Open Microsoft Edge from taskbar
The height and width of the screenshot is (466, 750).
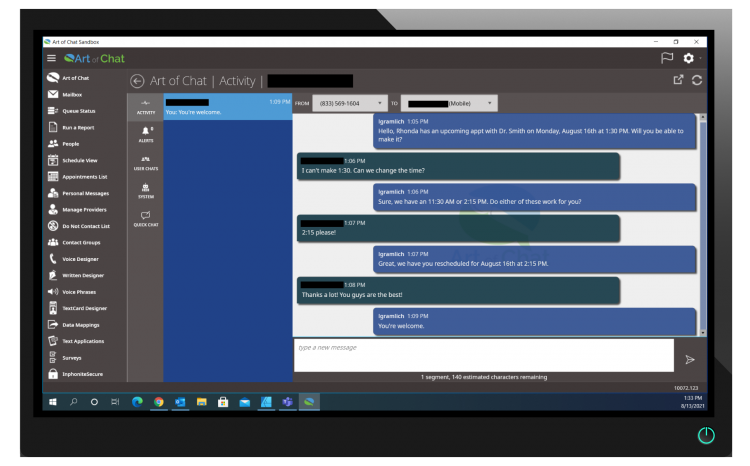137,402
